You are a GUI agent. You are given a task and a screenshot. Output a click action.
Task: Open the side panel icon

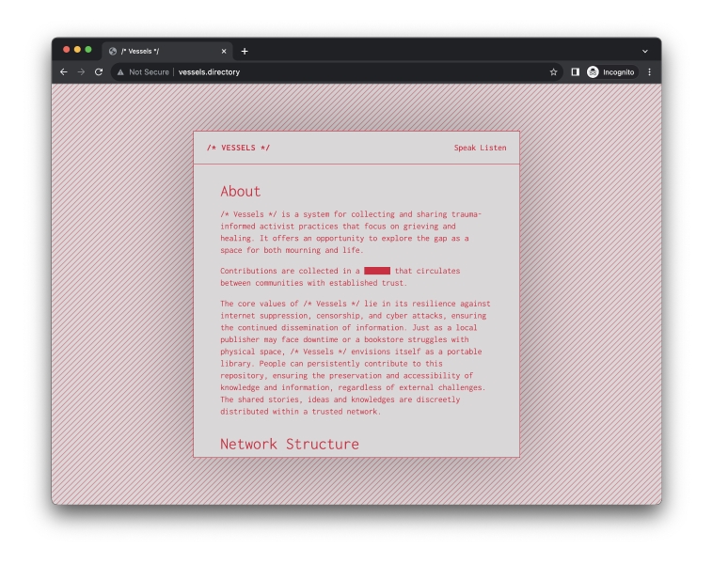click(575, 71)
